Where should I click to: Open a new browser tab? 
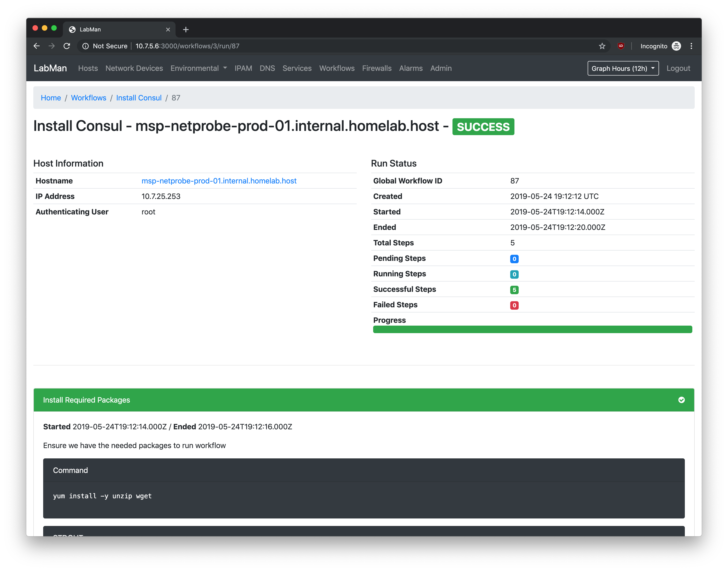186,30
